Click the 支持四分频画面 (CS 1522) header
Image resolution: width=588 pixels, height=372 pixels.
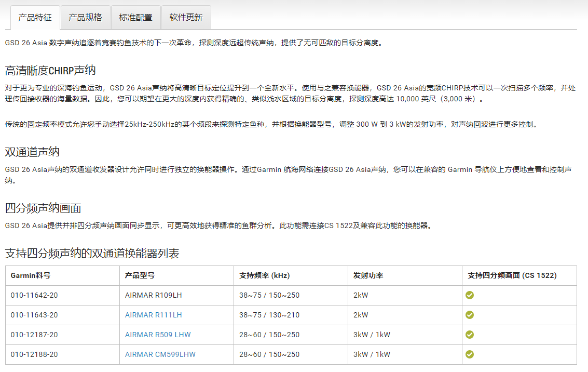[x=512, y=275]
